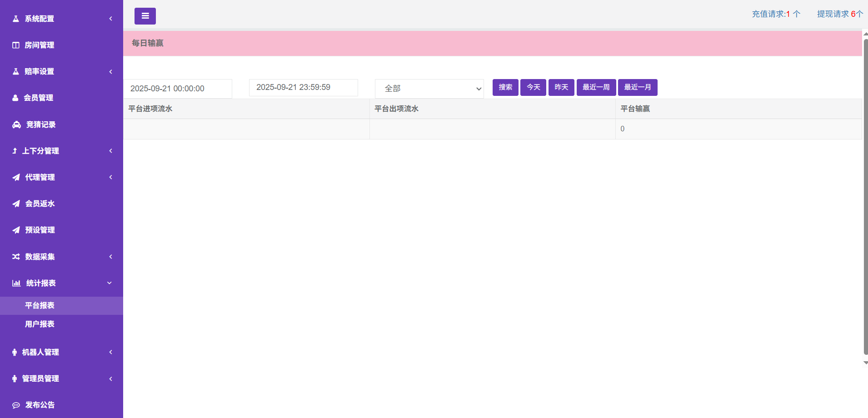Click the speech bubble icon beside 发布公告
The height and width of the screenshot is (418, 868).
[x=16, y=405]
